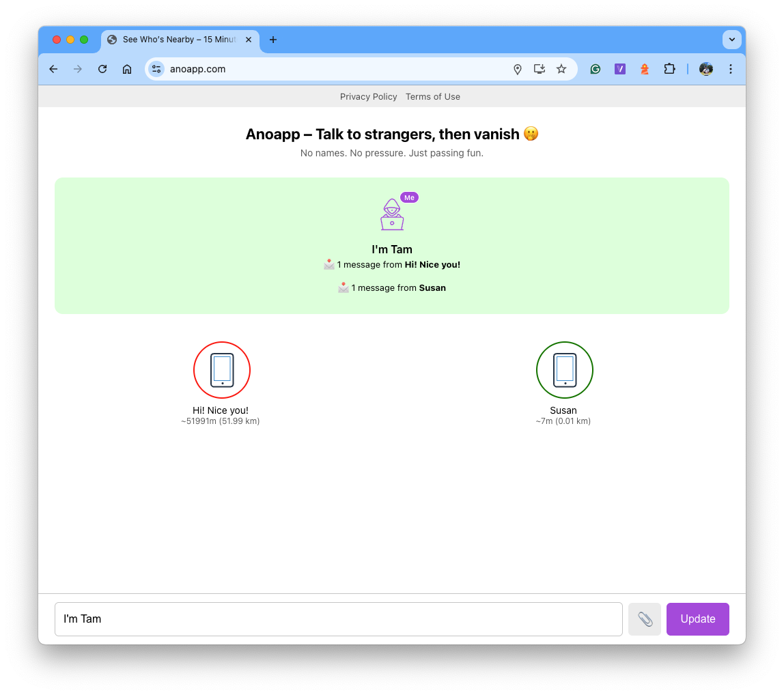
Task: Open the Extensions puzzle piece icon
Action: [x=669, y=69]
